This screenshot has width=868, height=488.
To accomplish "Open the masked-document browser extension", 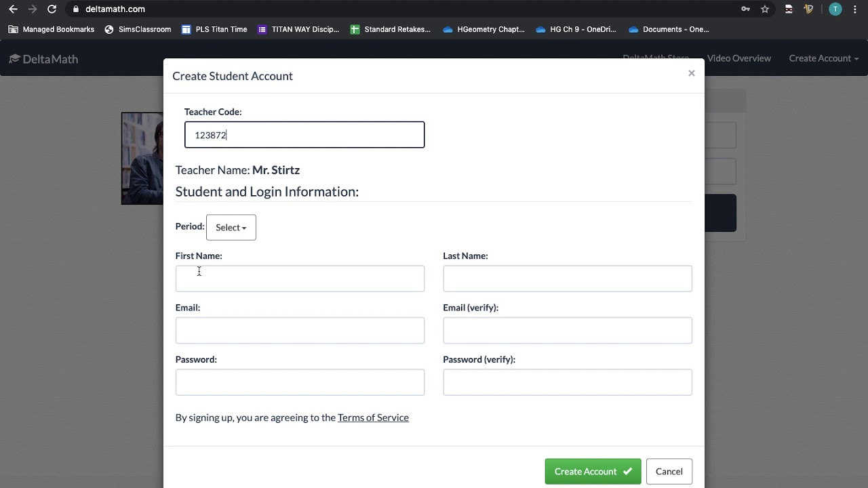I will 789,9.
